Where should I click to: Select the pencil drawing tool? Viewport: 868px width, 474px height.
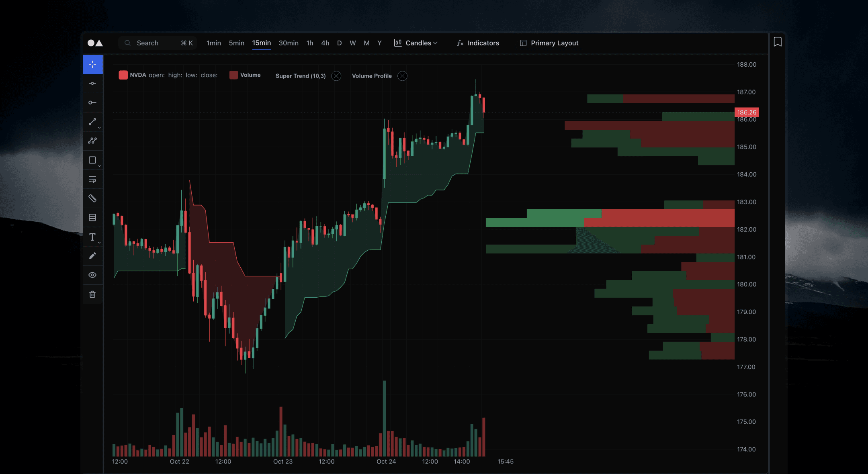93,256
